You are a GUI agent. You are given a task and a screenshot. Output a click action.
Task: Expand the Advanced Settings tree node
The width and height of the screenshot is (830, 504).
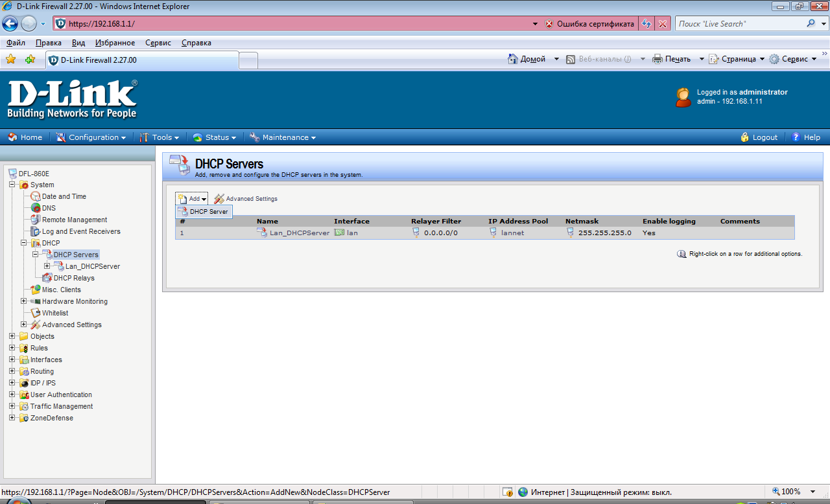[24, 325]
